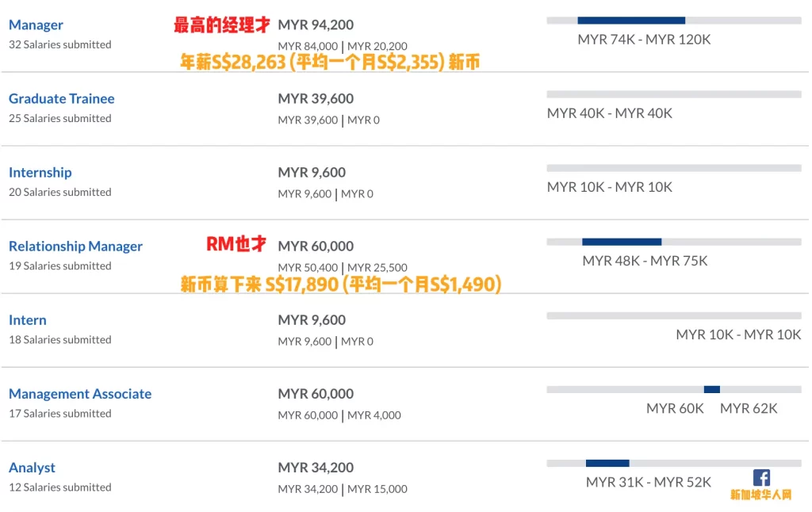Click the Management Associate salary range bar
Screen dimensions: 812x512
(674, 389)
